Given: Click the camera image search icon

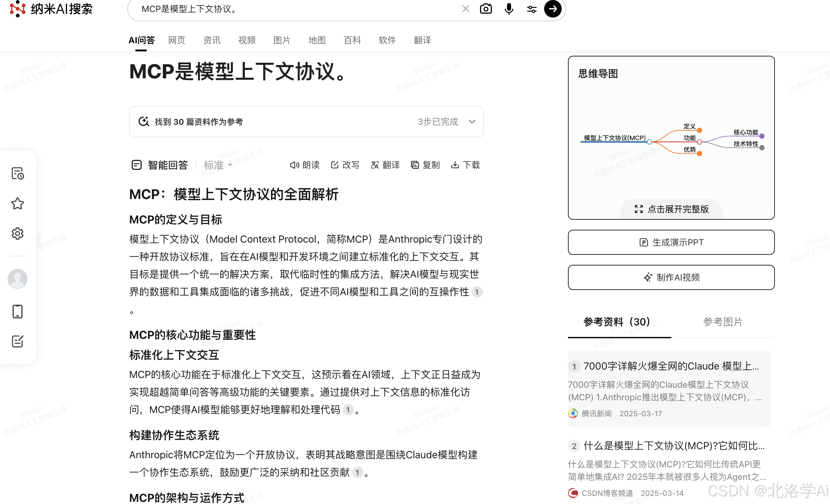Looking at the screenshot, I should tap(486, 9).
